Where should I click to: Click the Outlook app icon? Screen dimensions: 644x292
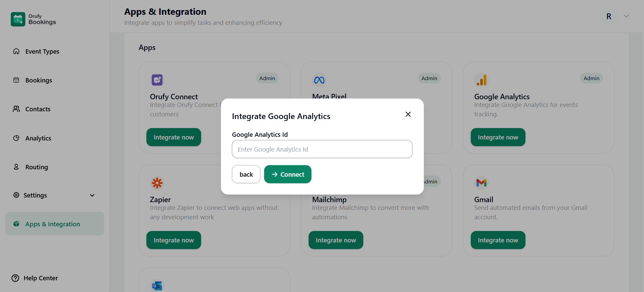click(157, 286)
